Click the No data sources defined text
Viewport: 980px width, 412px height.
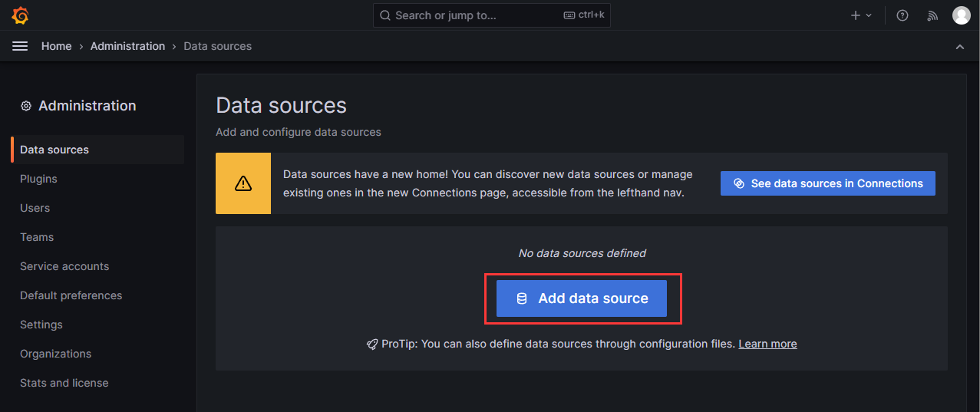pos(582,253)
